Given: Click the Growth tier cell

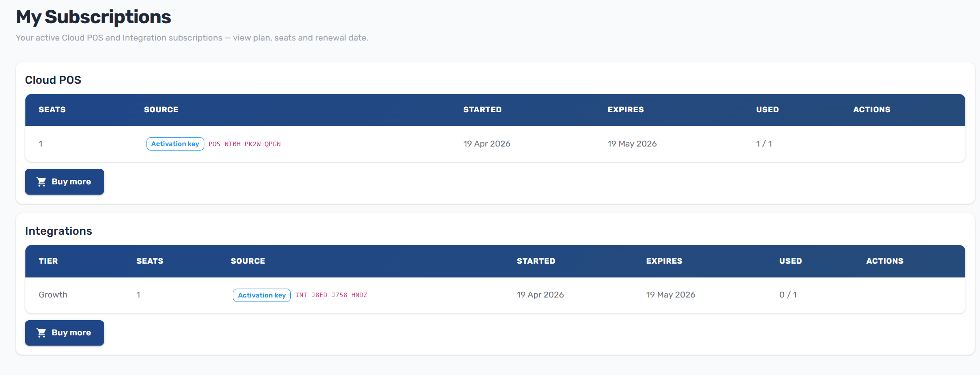Looking at the screenshot, I should 53,295.
